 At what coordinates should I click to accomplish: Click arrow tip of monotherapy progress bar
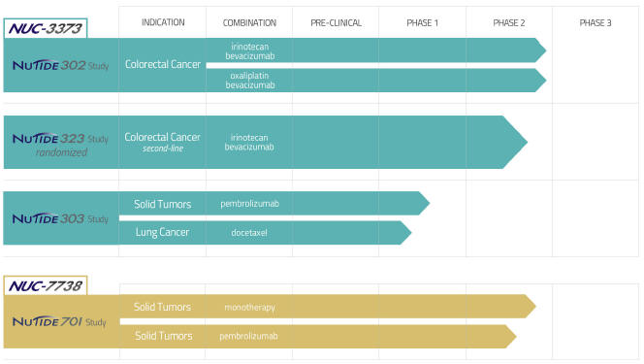531,307
